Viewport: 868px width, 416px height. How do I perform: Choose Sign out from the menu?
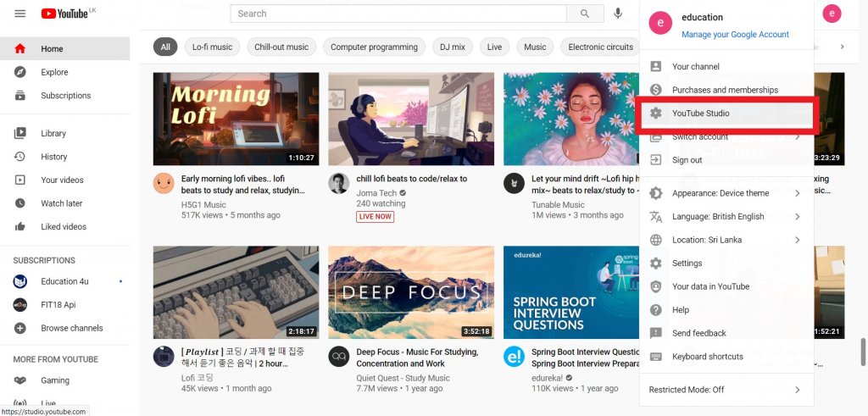pos(726,160)
